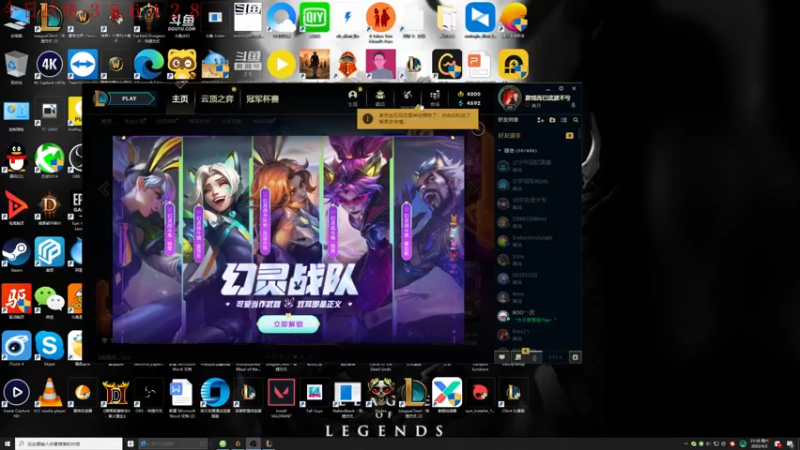Open QQ penguin desktop shortcut
Screen dimensions: 800x450
[x=16, y=161]
